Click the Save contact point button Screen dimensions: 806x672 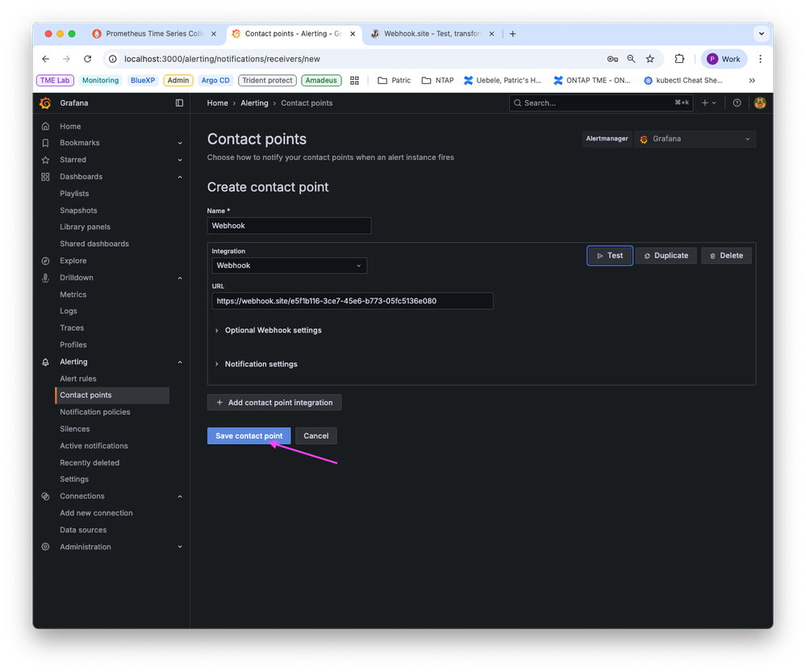248,436
